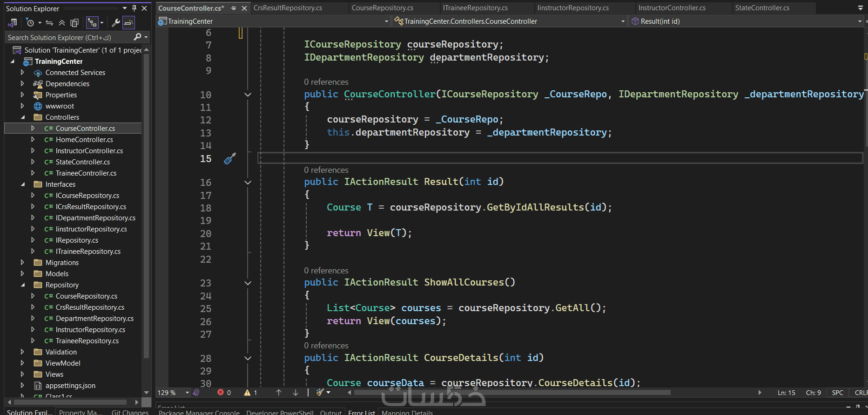The width and height of the screenshot is (868, 415).
Task: Click the screwdriver quick actions icon
Action: point(230,159)
